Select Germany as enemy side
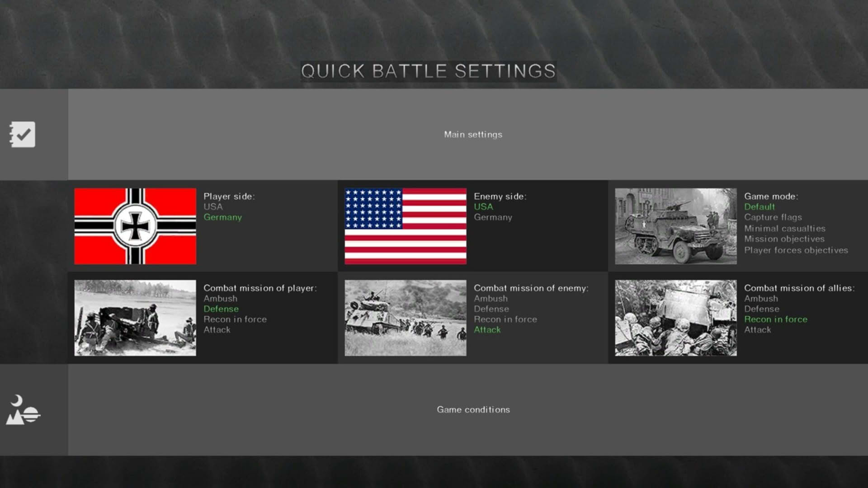Image resolution: width=868 pixels, height=488 pixels. [493, 217]
